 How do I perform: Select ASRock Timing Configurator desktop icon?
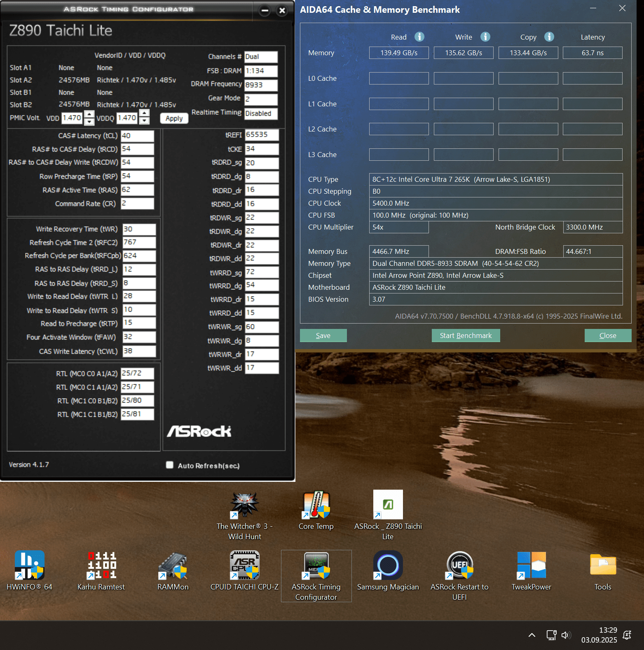click(x=316, y=575)
